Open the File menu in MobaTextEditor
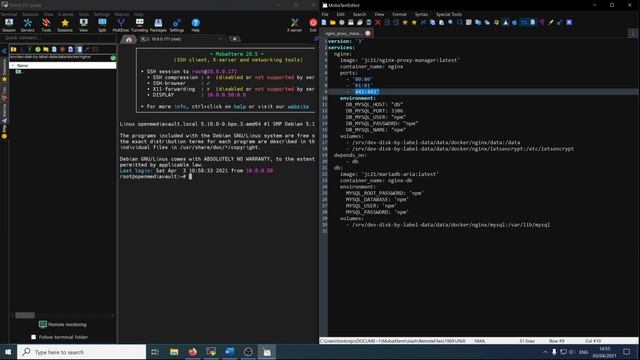The width and height of the screenshot is (640, 360). pos(325,14)
